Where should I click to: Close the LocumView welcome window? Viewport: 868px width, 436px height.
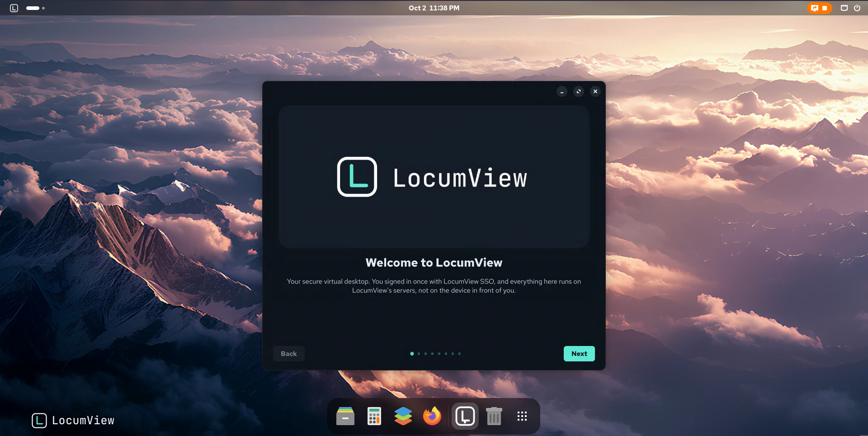[x=595, y=91]
